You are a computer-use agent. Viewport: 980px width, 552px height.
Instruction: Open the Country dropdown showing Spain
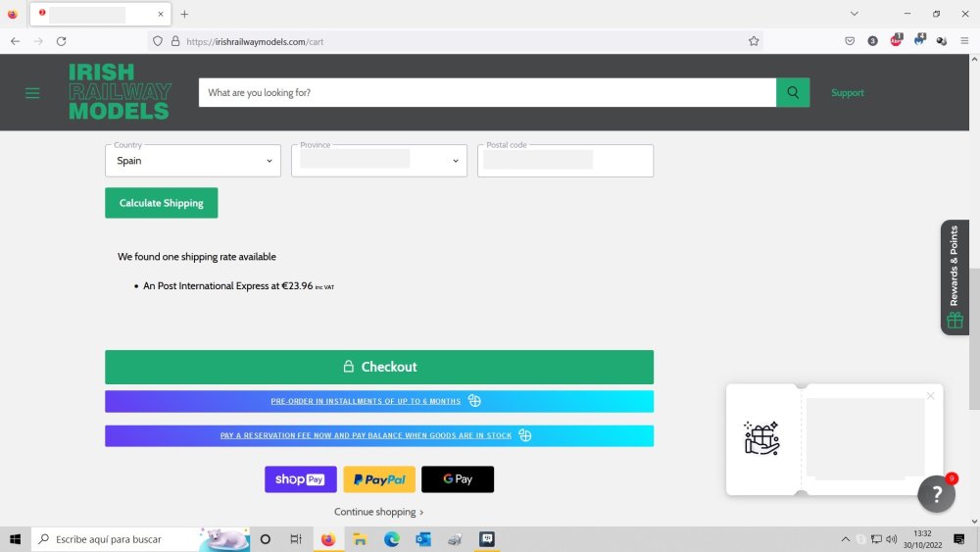(x=192, y=161)
